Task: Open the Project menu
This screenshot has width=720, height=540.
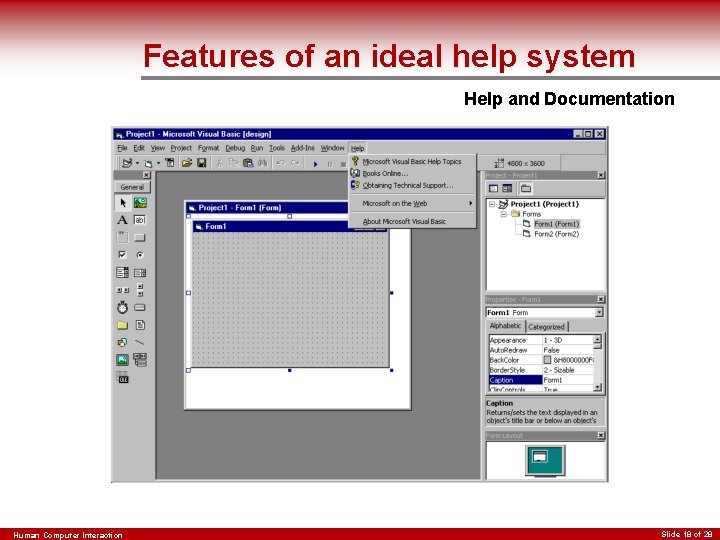Action: tap(181, 148)
